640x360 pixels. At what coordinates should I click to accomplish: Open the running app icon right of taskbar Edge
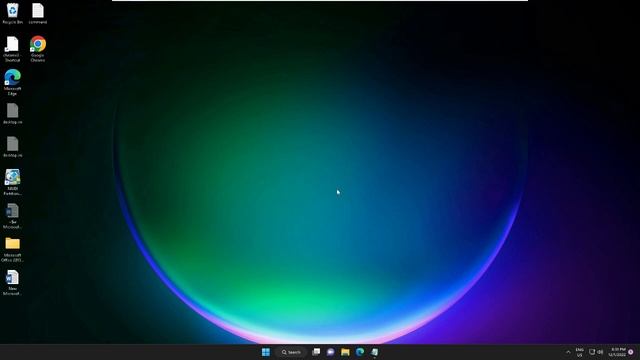coord(374,352)
